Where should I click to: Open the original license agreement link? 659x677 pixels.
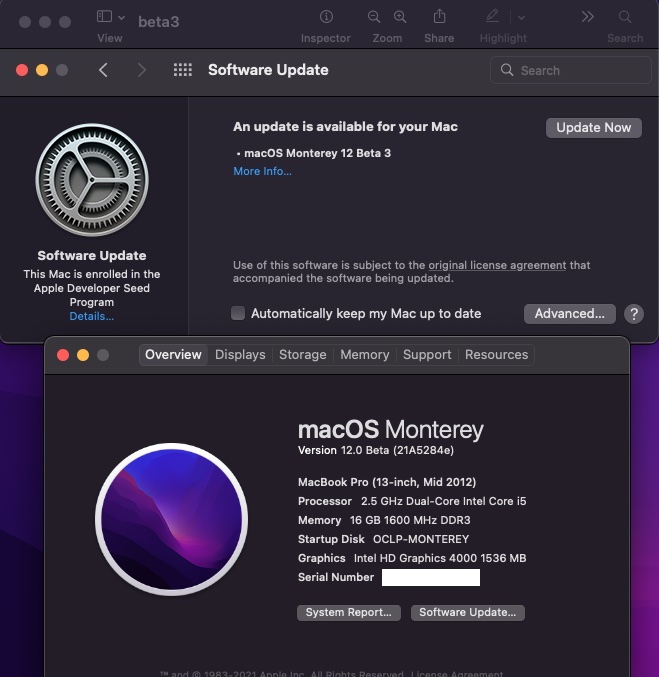(497, 265)
